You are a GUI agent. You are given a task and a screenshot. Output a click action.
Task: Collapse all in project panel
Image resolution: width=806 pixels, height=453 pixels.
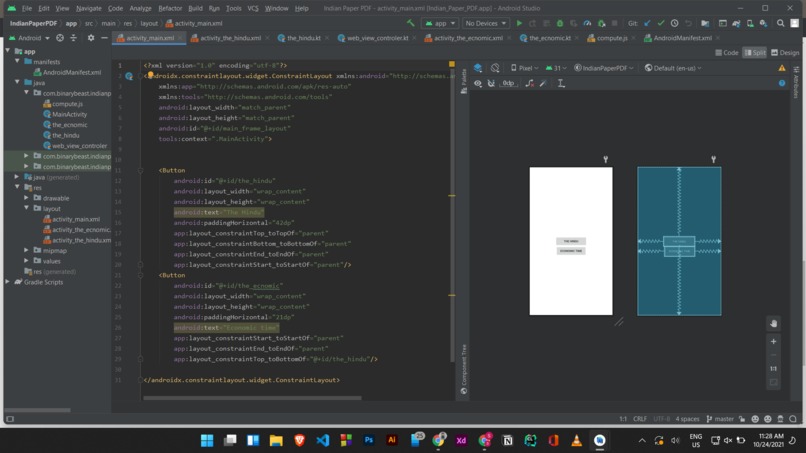74,38
